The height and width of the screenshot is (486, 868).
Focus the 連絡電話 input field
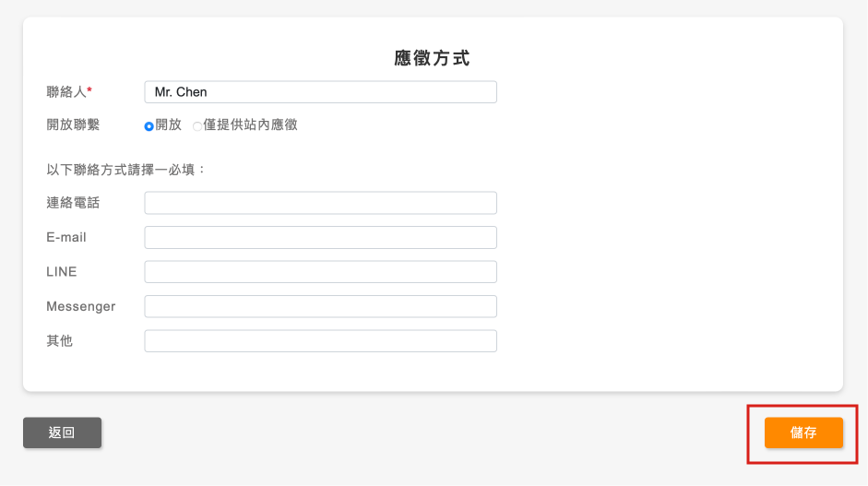(320, 203)
